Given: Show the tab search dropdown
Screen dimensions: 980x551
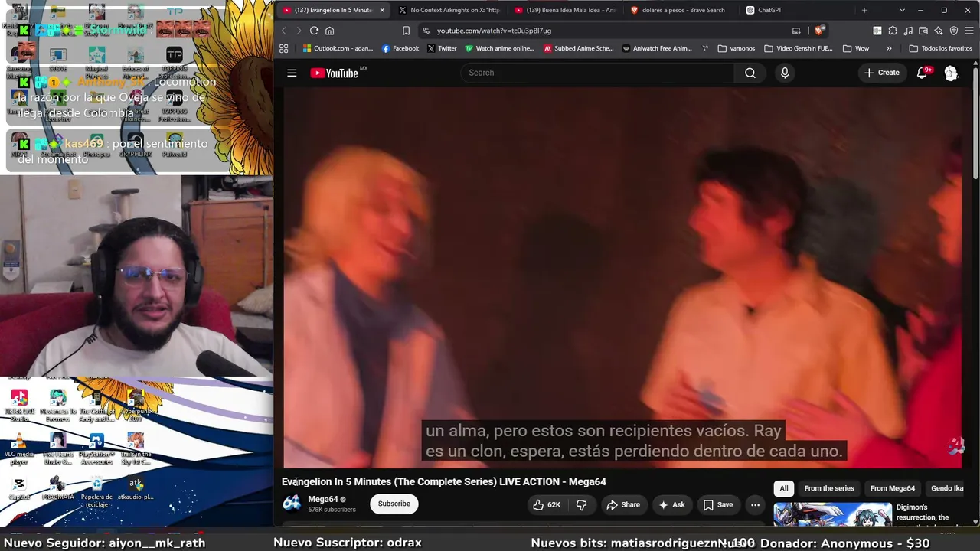Looking at the screenshot, I should point(902,10).
